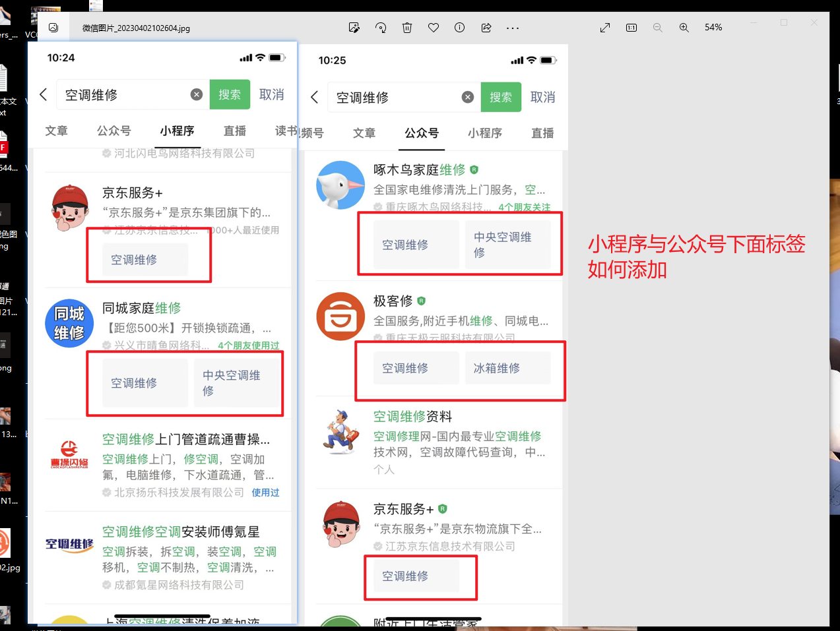Image resolution: width=840 pixels, height=631 pixels.
Task: Tap the orange 极客修 logo
Action: coord(340,316)
